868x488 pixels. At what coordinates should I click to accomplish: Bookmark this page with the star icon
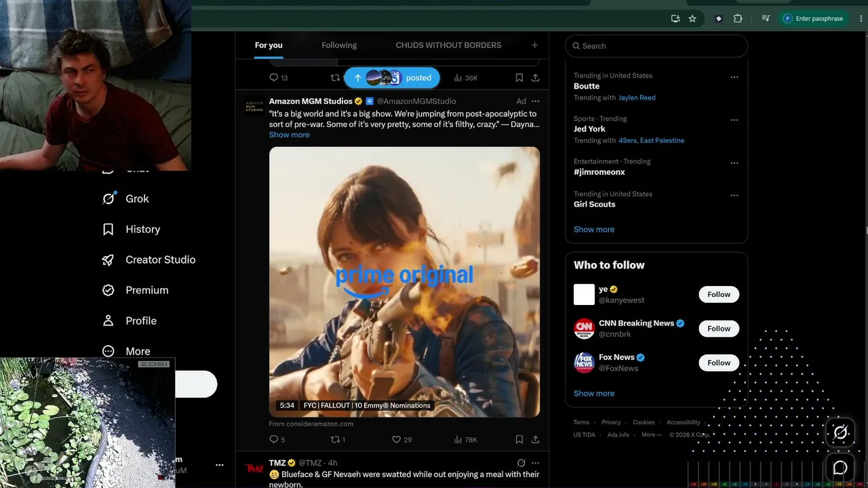coord(692,19)
